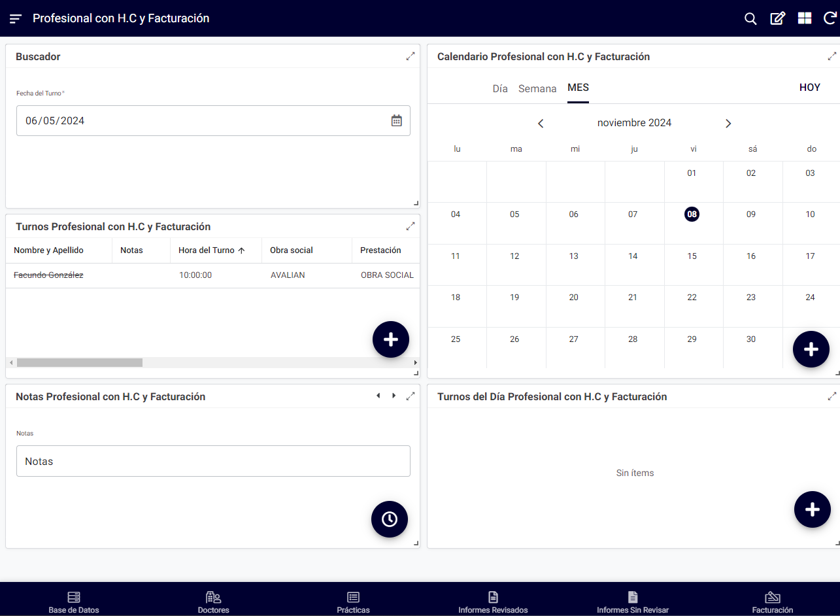Screen dimensions: 840x616
Task: Switch calendar to Semana view
Action: coord(537,88)
